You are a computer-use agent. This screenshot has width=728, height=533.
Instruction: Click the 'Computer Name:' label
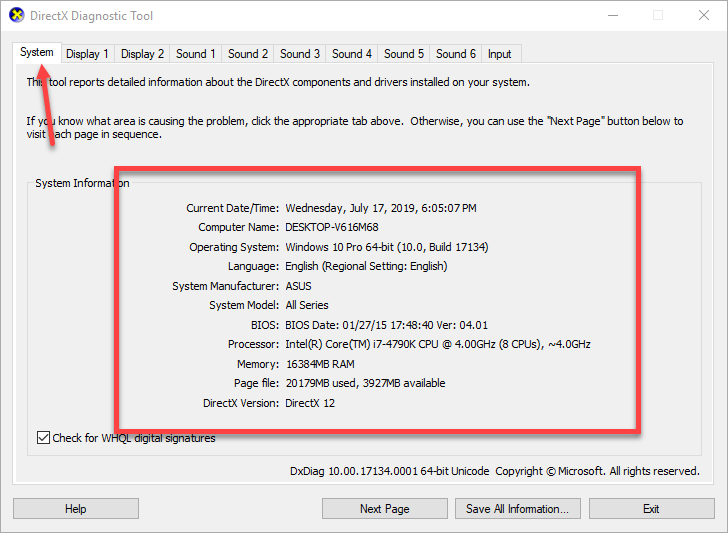click(x=239, y=228)
